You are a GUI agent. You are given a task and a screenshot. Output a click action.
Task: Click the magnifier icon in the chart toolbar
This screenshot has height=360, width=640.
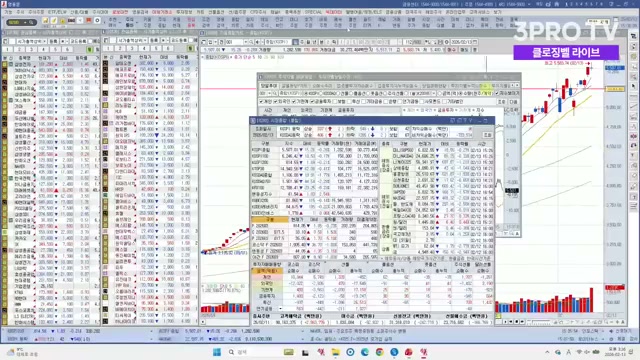click(x=251, y=42)
